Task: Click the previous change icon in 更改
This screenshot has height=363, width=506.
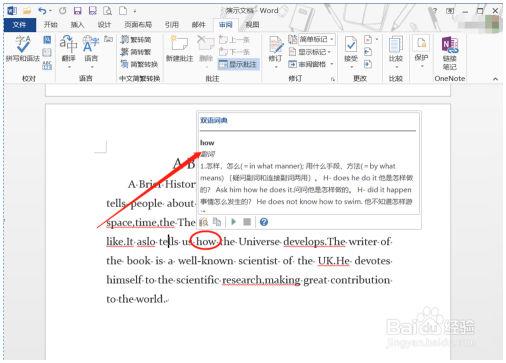Action: point(368,52)
